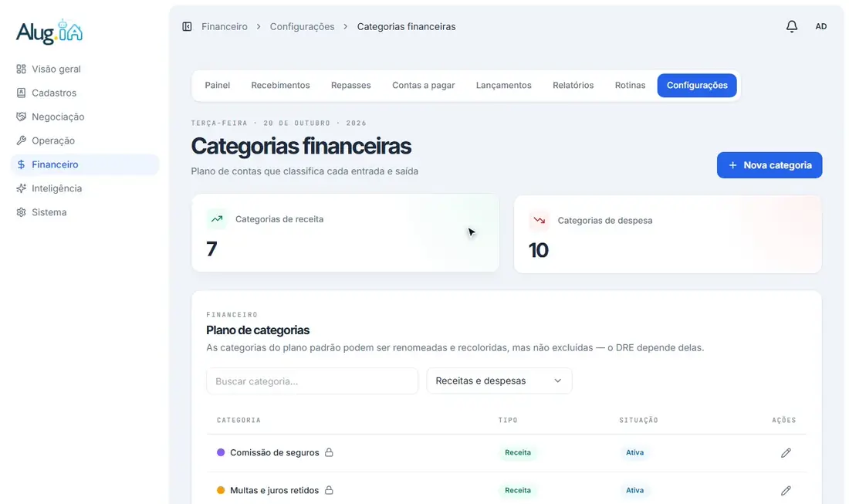This screenshot has height=504, width=849.
Task: Click the Financeiro dollar icon
Action: (x=21, y=164)
